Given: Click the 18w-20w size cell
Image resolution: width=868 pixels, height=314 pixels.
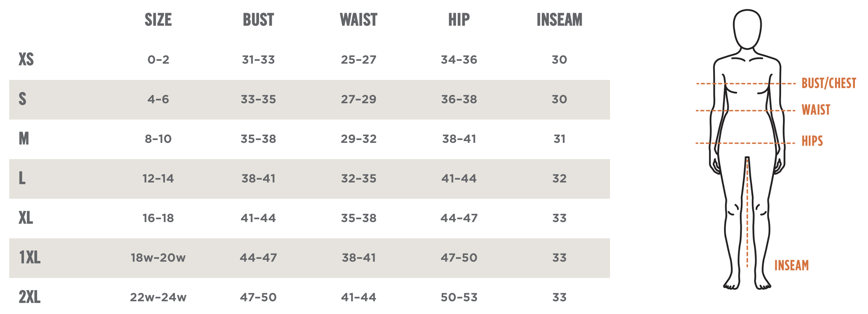Looking at the screenshot, I should 158,258.
